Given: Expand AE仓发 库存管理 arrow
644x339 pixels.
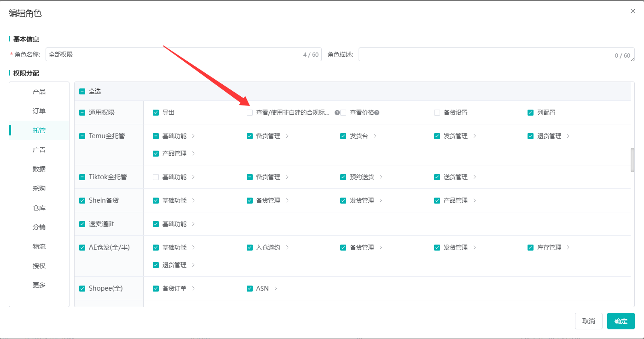Looking at the screenshot, I should [568, 248].
